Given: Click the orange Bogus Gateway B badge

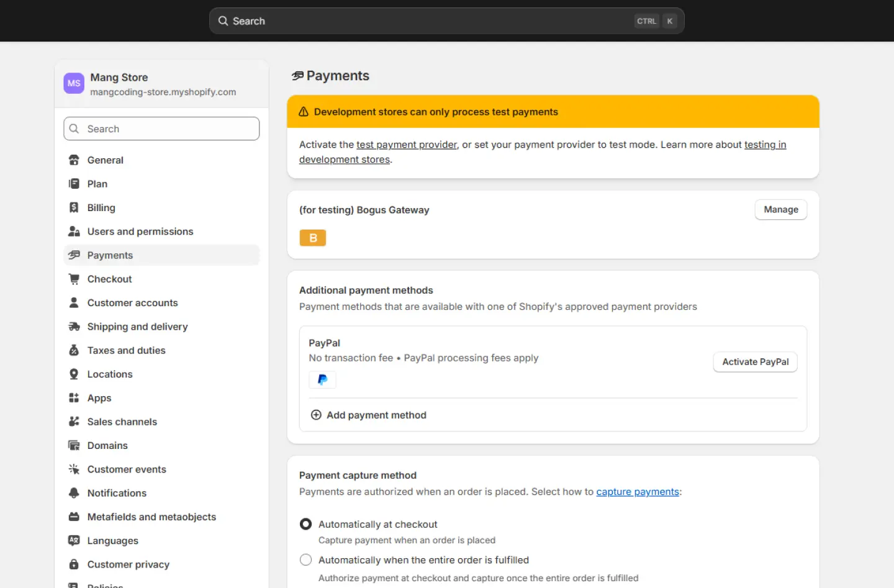Looking at the screenshot, I should (x=313, y=238).
